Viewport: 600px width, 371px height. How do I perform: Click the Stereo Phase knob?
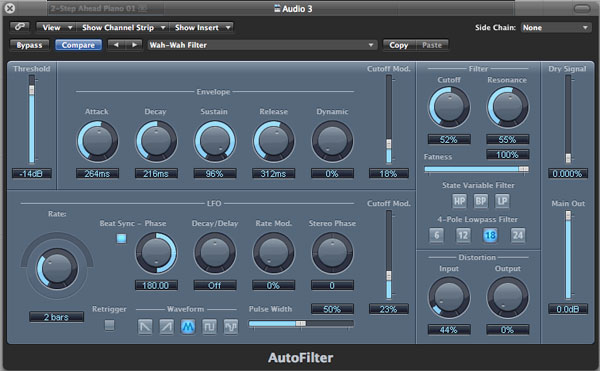[x=332, y=253]
